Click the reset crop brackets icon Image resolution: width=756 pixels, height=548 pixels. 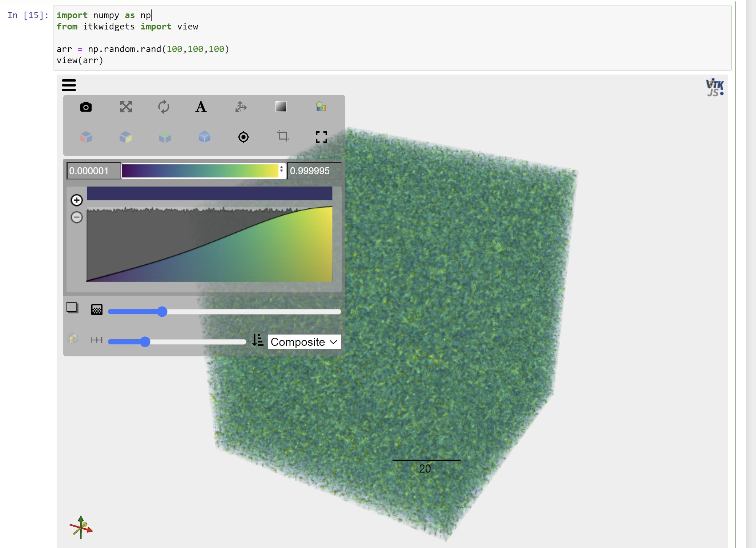click(x=321, y=137)
